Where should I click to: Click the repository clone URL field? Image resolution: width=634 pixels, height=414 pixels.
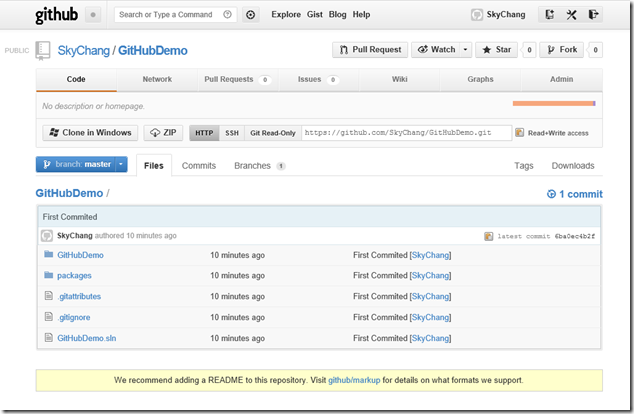tap(406, 133)
